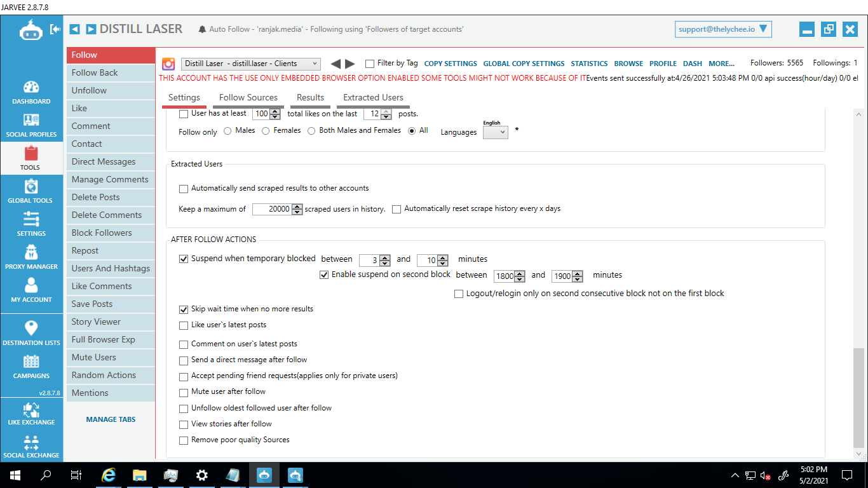Click the settings vertical scrollbar thumb

[858, 397]
